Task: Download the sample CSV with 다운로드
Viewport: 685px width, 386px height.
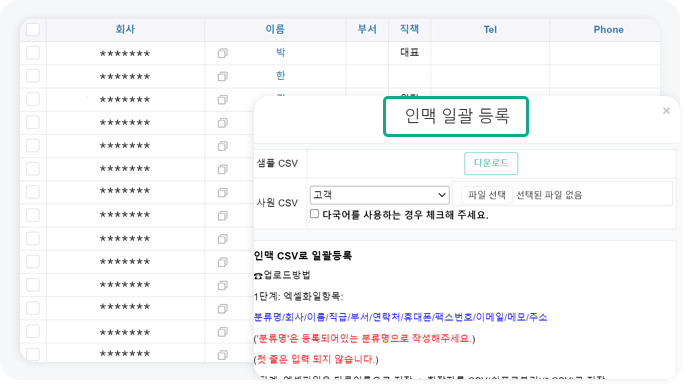Action: [x=491, y=163]
